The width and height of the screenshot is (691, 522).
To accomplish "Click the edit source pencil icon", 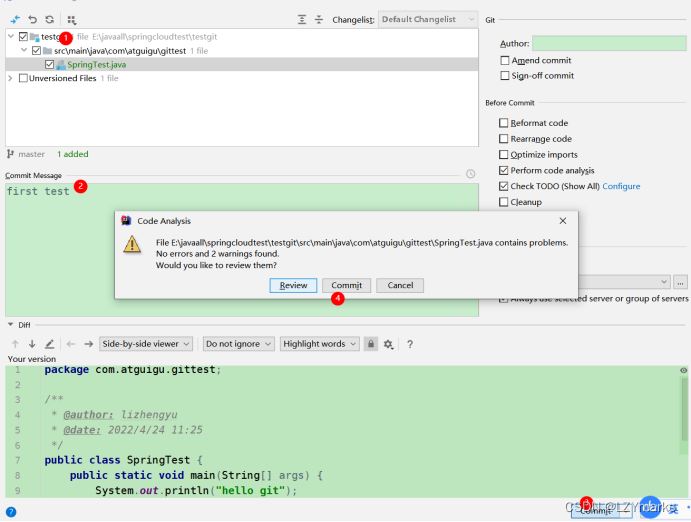I will pyautogui.click(x=49, y=344).
